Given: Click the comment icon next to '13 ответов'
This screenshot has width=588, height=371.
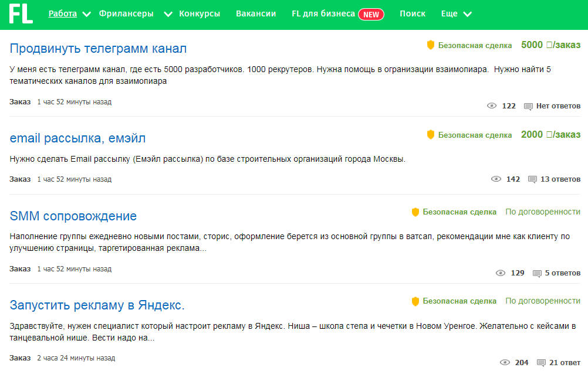Looking at the screenshot, I should point(532,179).
